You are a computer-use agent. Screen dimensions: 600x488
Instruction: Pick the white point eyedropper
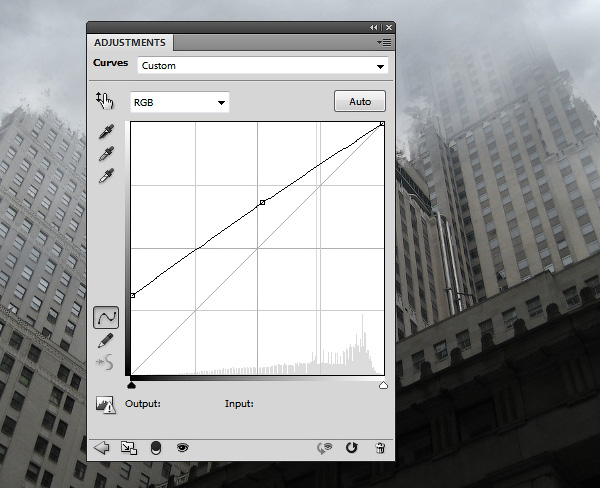tap(105, 176)
